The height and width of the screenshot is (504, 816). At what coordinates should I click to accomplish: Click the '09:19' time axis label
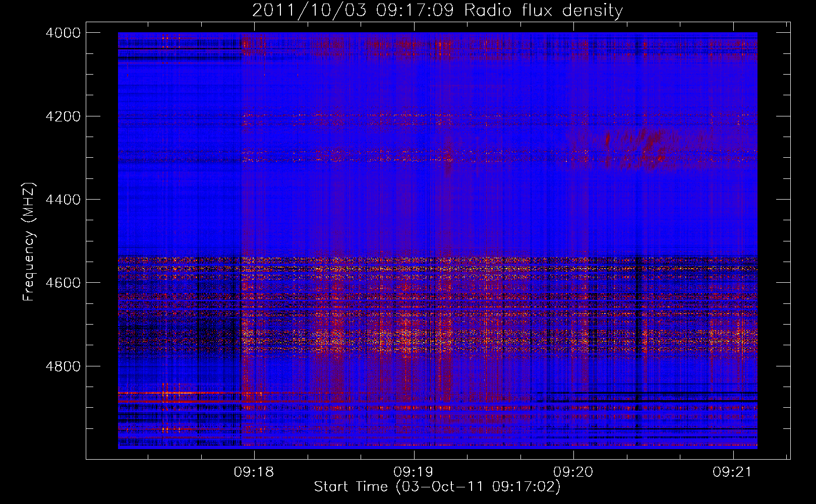pos(414,472)
